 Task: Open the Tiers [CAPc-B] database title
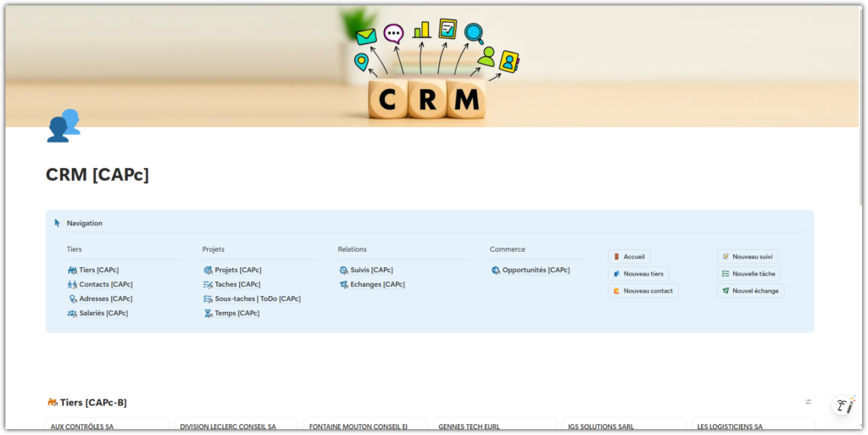93,403
